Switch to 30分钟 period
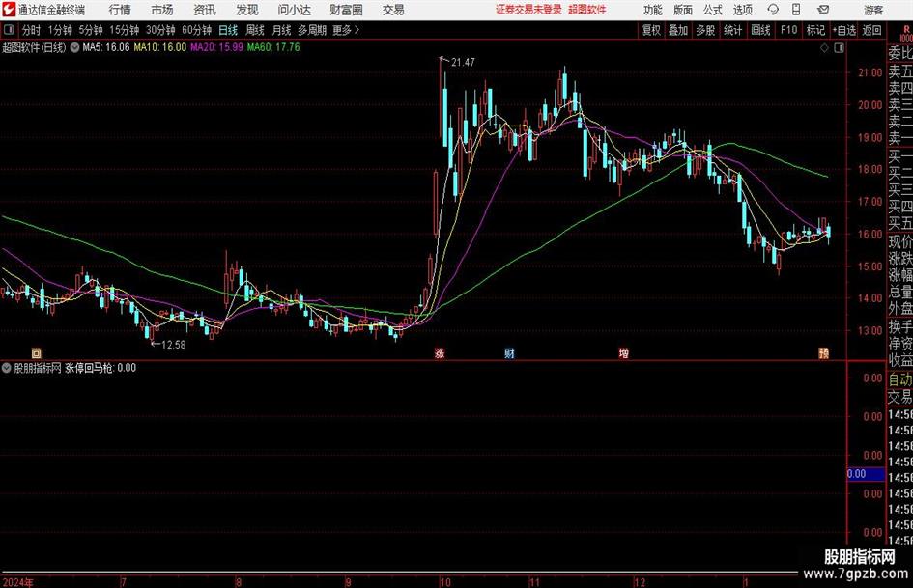Viewport: 913px width, 588px height. 160,30
